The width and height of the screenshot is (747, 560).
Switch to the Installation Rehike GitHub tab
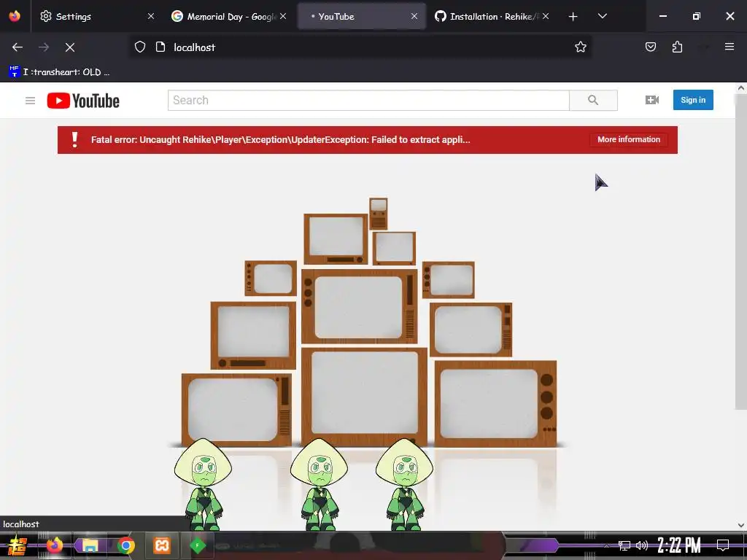point(493,16)
